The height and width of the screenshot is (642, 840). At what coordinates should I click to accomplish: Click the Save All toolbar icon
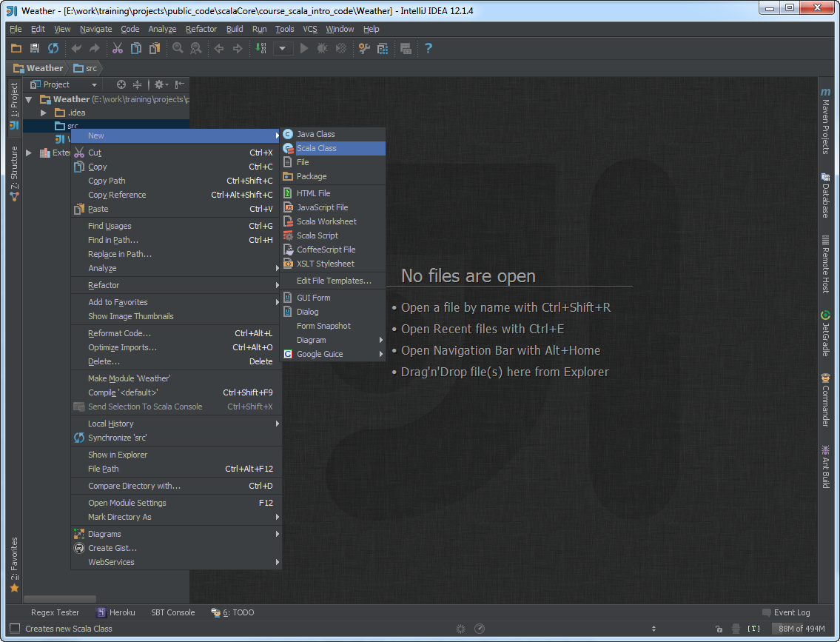point(35,48)
